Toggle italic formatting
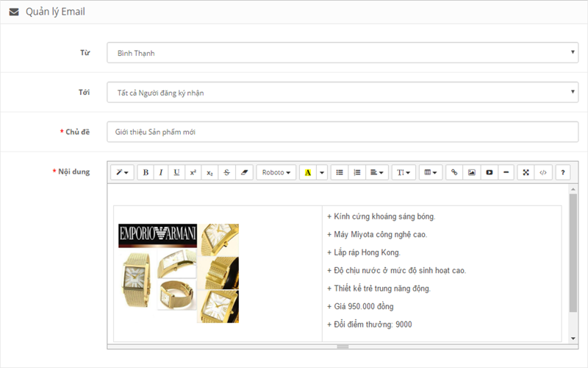Viewport: 588px width, 368px height. pyautogui.click(x=161, y=172)
